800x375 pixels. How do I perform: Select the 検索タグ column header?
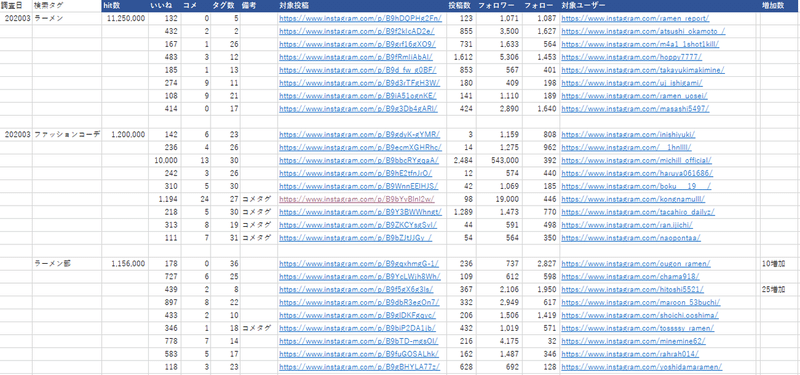[x=67, y=6]
